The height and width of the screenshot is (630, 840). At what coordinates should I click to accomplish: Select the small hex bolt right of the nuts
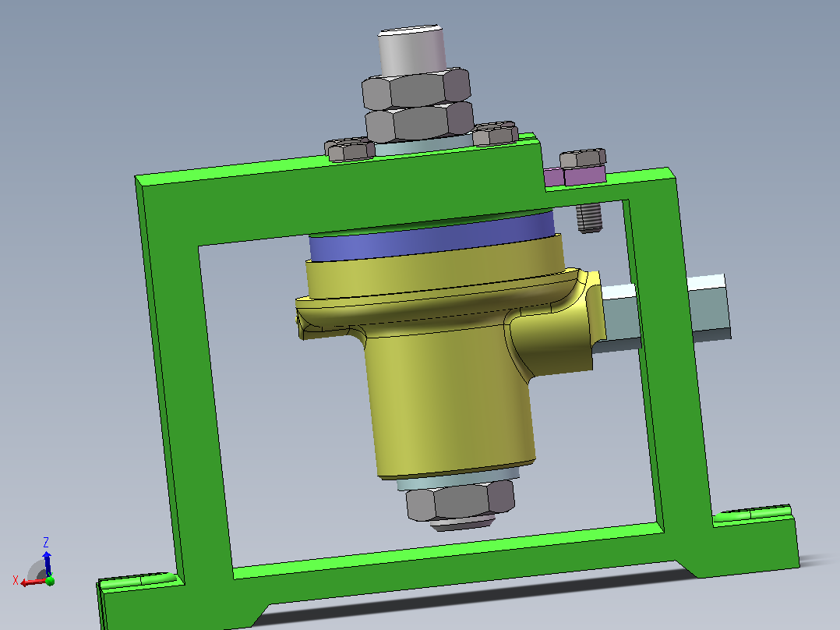coord(496,133)
